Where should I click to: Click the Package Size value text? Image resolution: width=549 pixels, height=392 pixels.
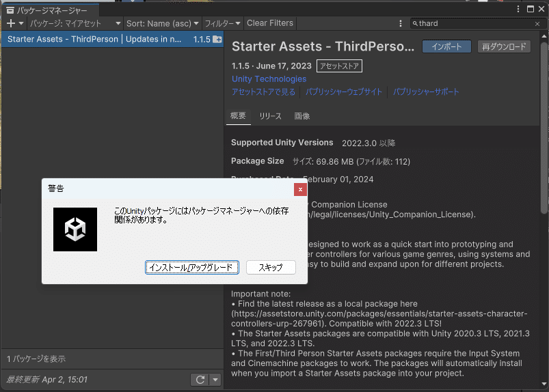click(351, 162)
